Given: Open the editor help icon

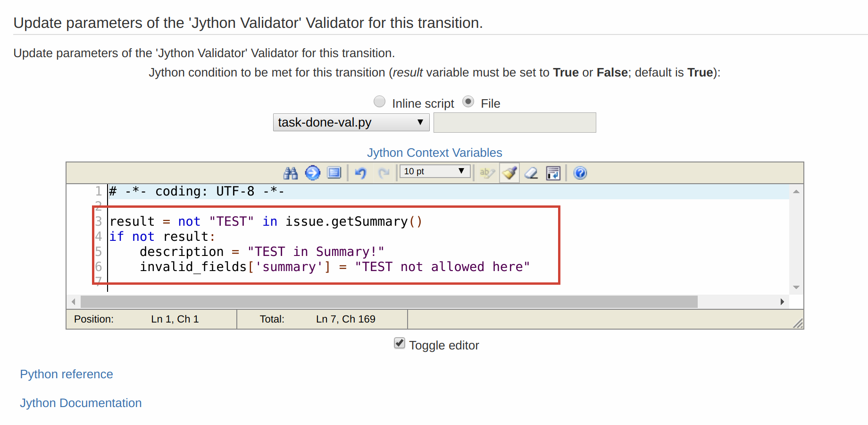Looking at the screenshot, I should pyautogui.click(x=580, y=173).
